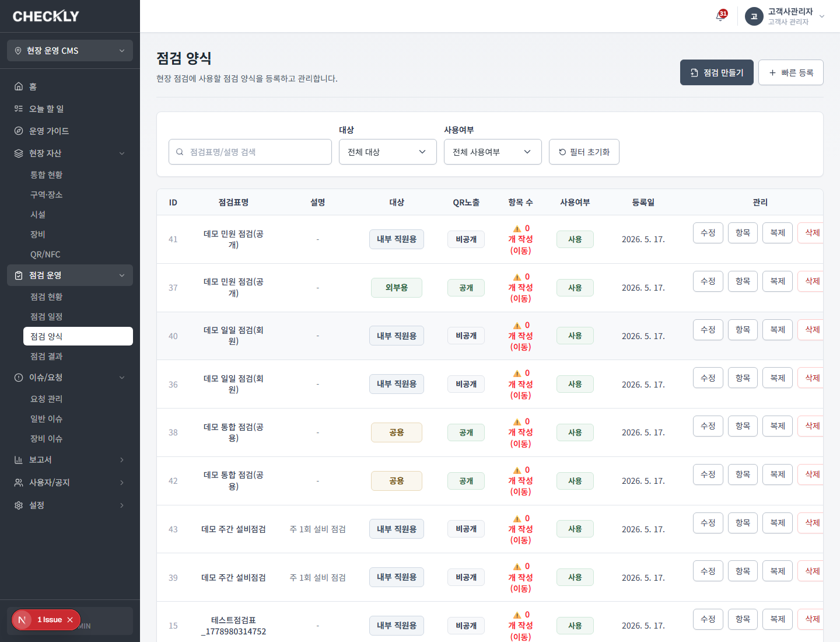Click the CHECKLY logo

(46, 16)
